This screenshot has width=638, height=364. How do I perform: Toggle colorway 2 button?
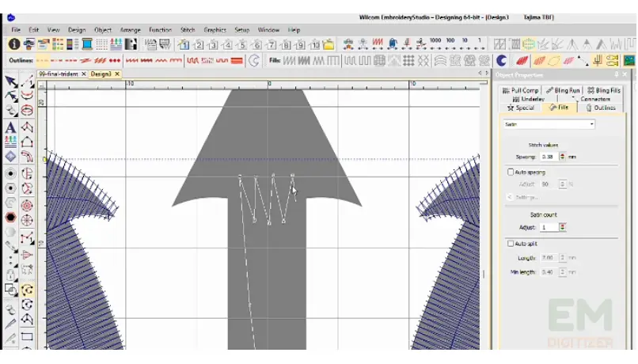(x=199, y=44)
